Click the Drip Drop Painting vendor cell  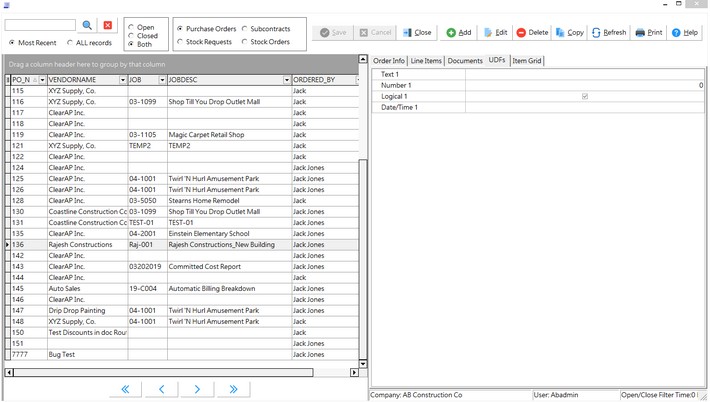87,311
